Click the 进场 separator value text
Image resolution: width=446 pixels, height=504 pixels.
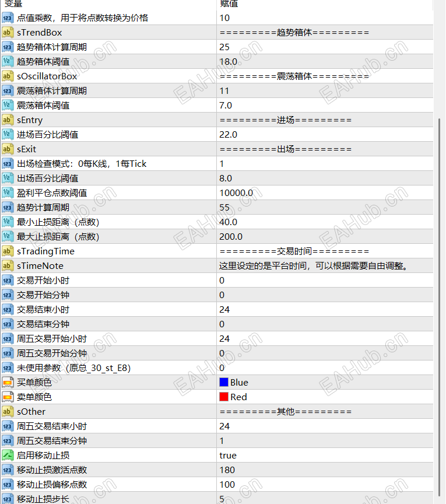coord(285,120)
